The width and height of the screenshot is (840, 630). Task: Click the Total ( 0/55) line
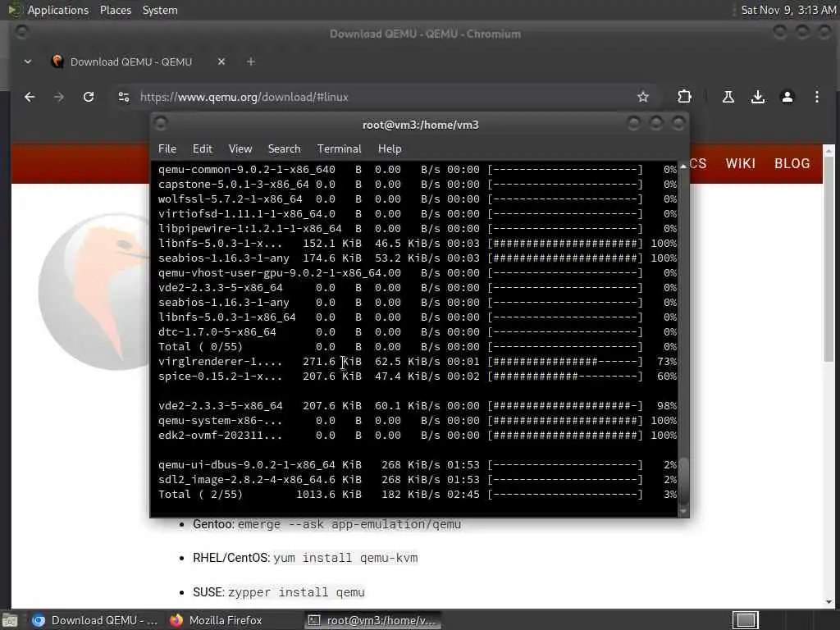[x=418, y=347]
